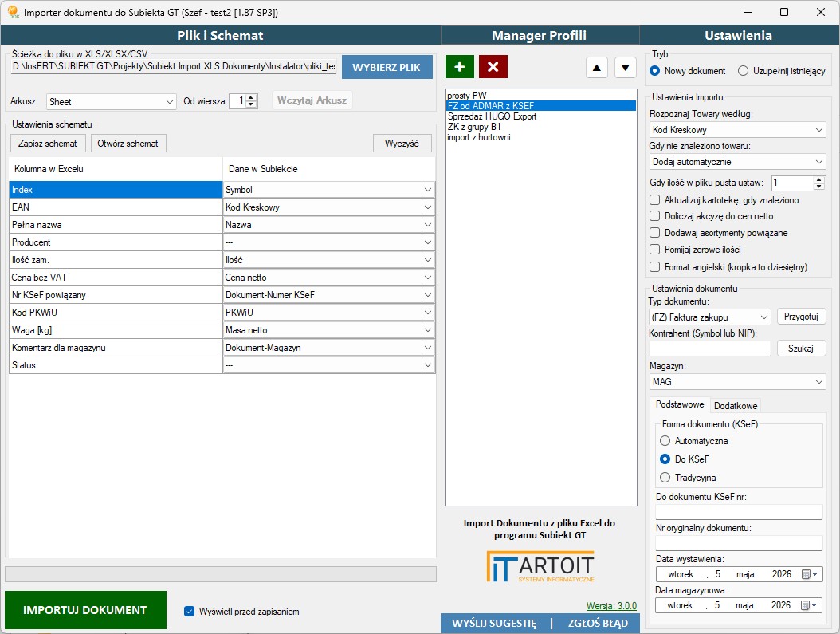840x634 pixels.
Task: Click the 'Kolumna w Excelu' column header
Action: click(116, 169)
